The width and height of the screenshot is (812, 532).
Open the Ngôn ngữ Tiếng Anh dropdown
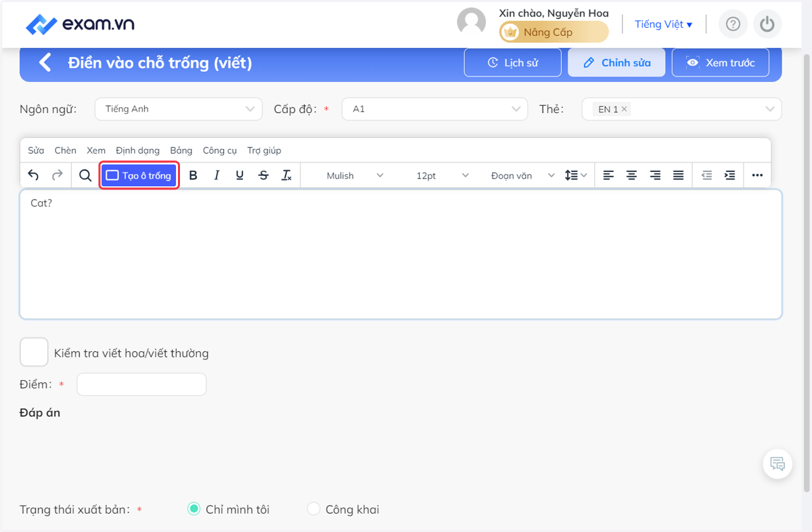click(x=179, y=109)
